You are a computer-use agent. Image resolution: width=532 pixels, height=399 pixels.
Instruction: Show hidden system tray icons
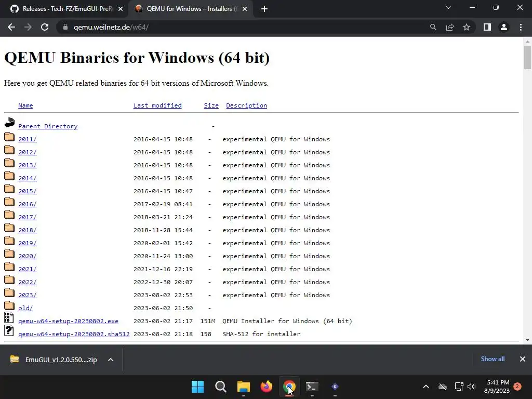(x=426, y=387)
